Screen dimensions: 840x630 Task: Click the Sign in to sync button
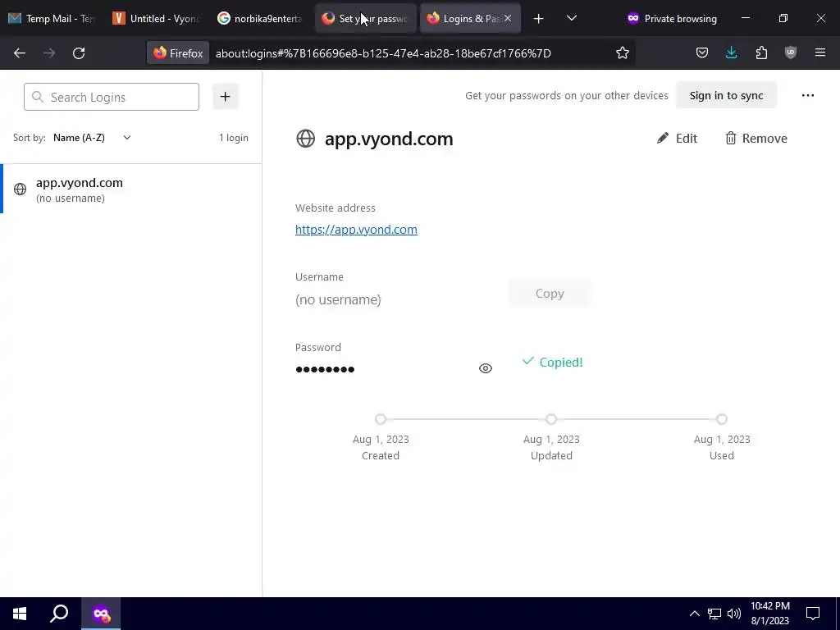726,95
